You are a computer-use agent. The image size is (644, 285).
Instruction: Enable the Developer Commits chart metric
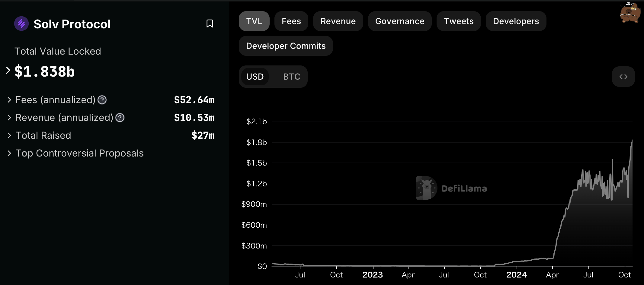[x=286, y=46]
